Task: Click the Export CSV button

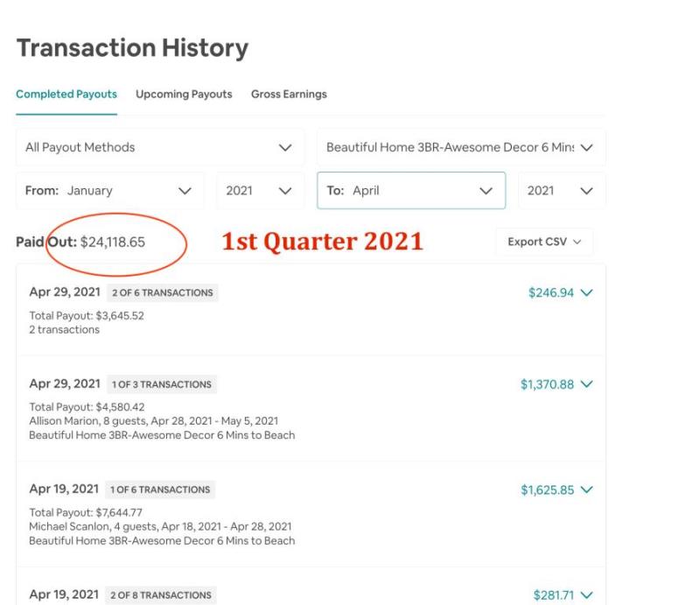Action: (x=544, y=242)
